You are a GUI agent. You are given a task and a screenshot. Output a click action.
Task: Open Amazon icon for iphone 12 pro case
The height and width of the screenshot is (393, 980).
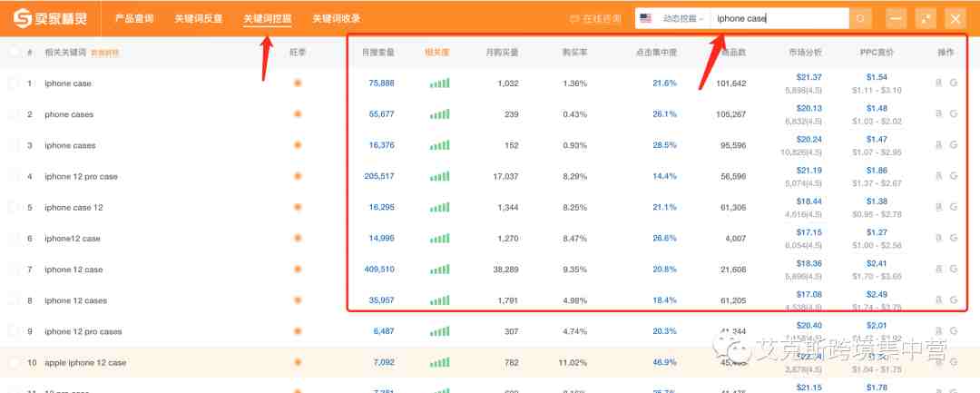tap(938, 176)
